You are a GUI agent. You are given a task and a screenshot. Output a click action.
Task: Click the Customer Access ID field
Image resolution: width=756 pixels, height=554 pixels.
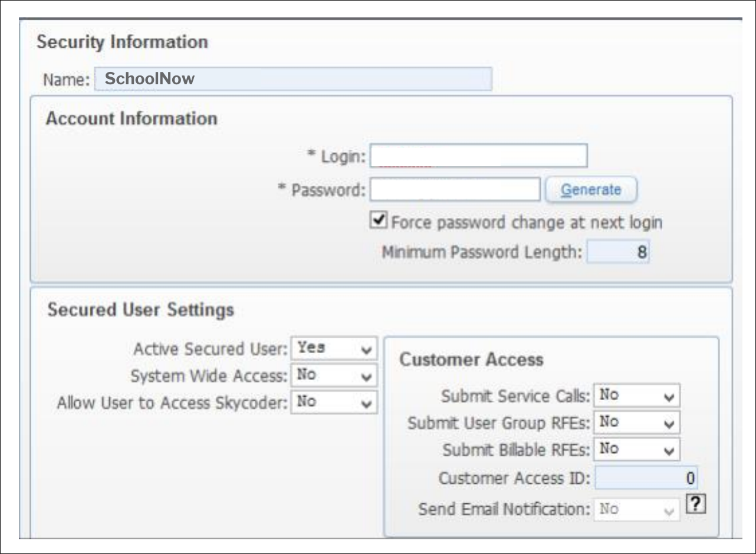[646, 478]
